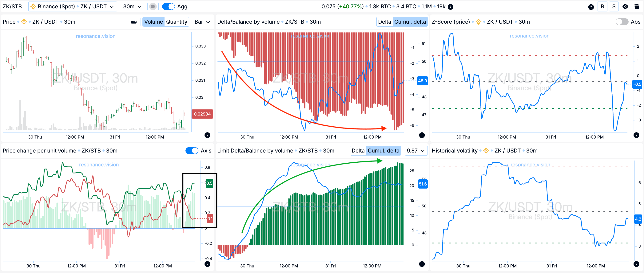Turn off the Axis toggle in Price change panel
644x273 pixels.
(192, 151)
